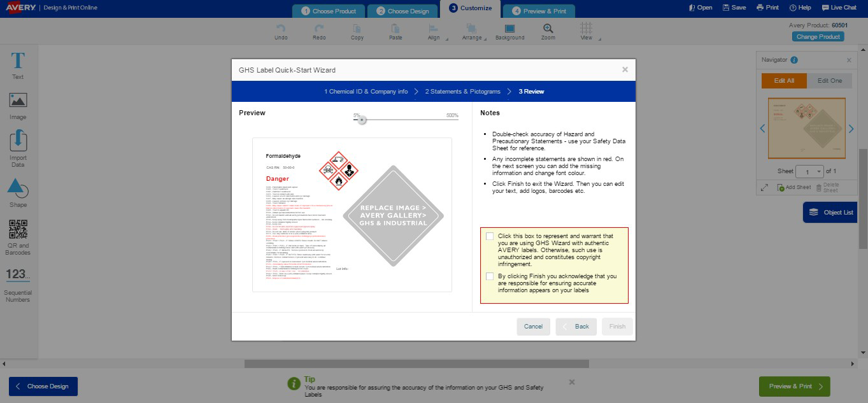Click the Finish button
This screenshot has width=868, height=403.
tap(617, 327)
